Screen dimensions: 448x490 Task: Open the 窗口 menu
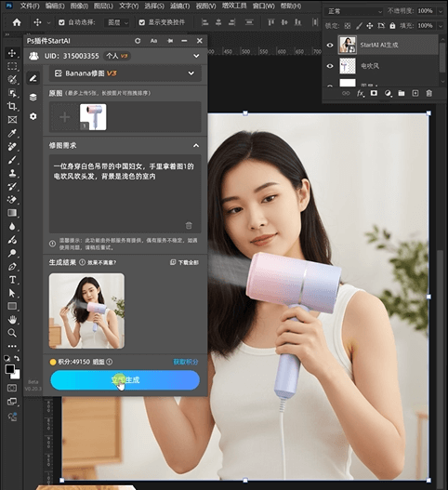pos(264,6)
